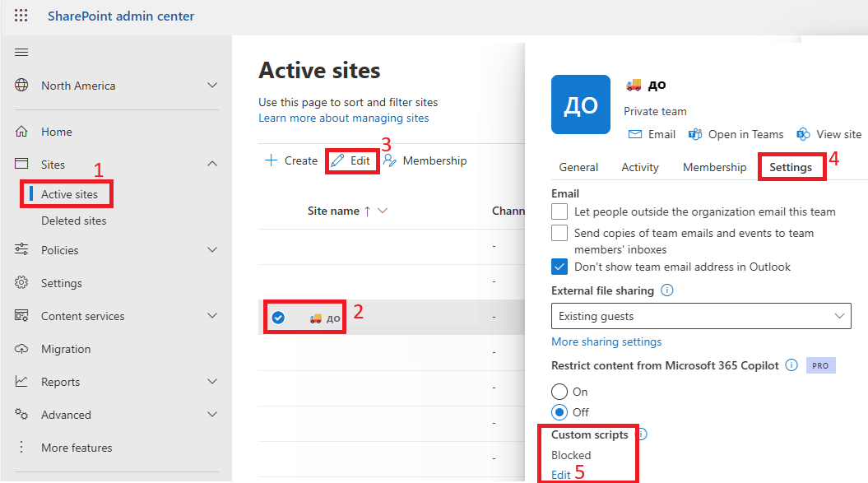Click info icon next to External file sharing
Image resolution: width=868 pixels, height=483 pixels.
[x=667, y=290]
